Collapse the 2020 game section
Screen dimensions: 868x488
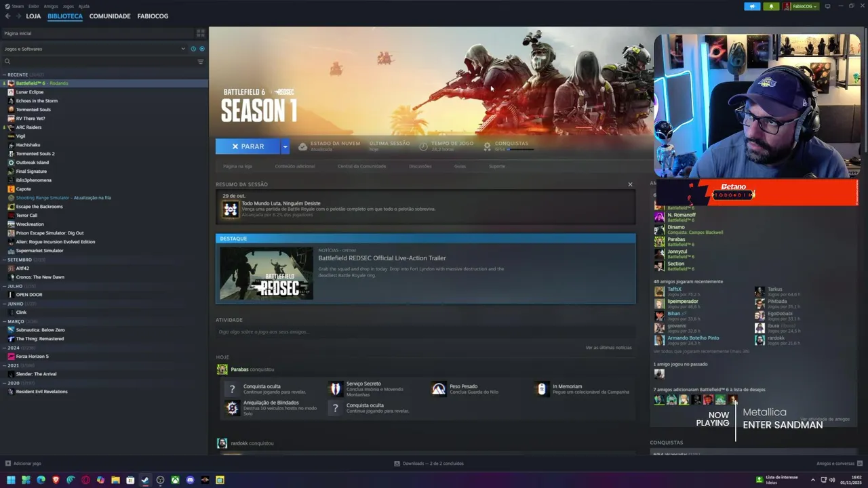point(4,383)
